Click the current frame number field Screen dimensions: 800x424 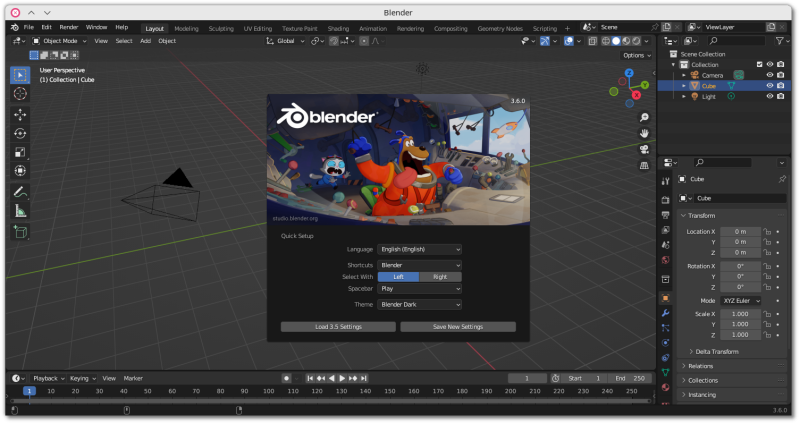[528, 379]
